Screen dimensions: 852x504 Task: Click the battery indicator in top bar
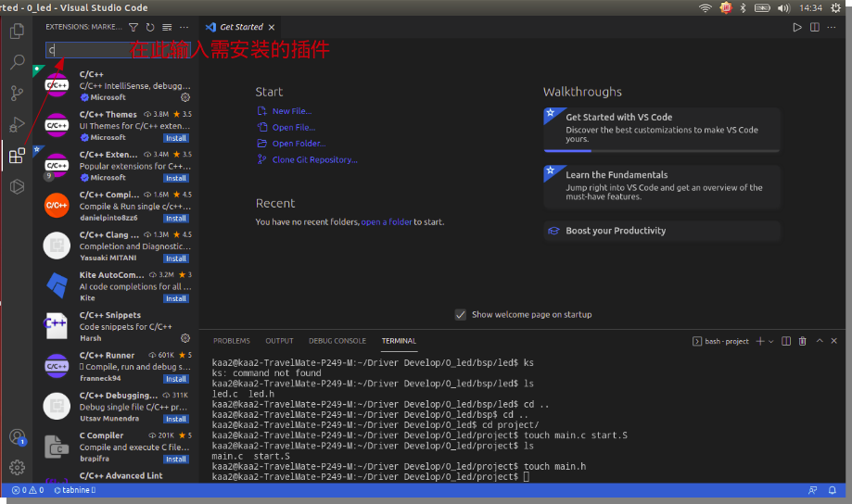(x=762, y=7)
